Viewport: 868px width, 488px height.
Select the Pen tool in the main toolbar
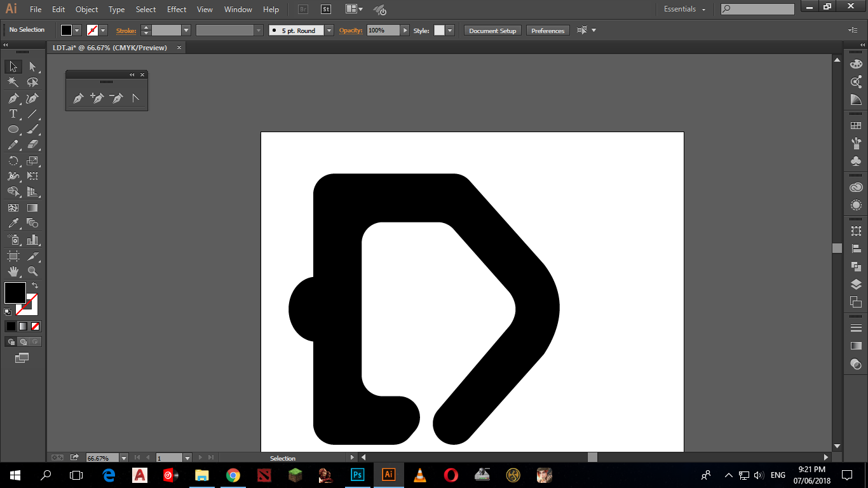tap(13, 98)
